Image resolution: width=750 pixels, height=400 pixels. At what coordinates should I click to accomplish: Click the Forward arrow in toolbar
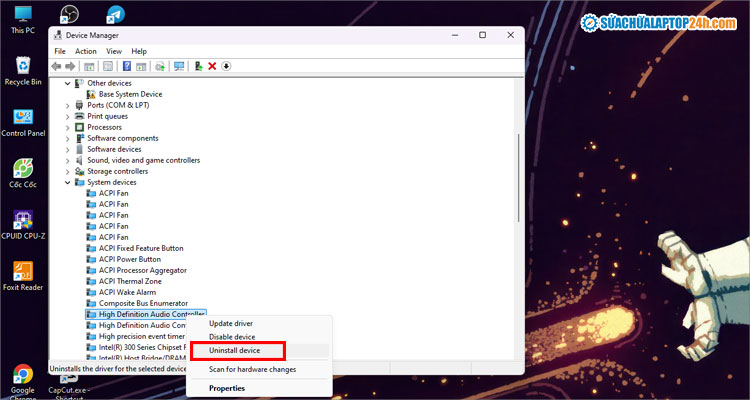coord(70,66)
